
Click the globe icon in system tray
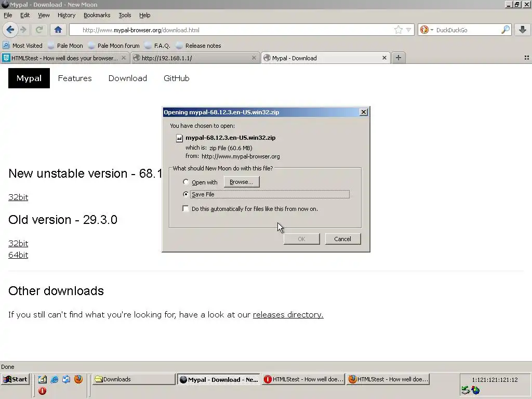(x=476, y=391)
